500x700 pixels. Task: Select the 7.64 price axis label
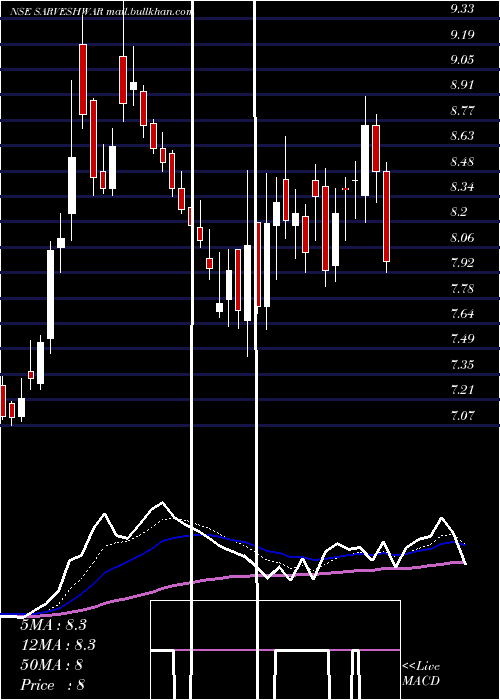pos(462,313)
